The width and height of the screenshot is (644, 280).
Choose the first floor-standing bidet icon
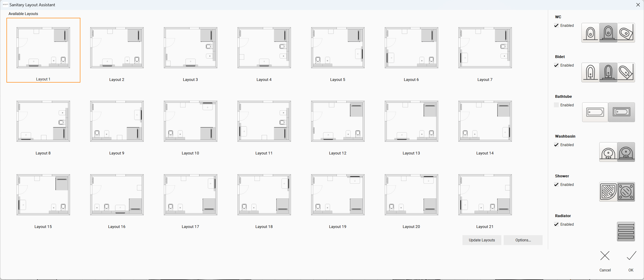coord(590,72)
